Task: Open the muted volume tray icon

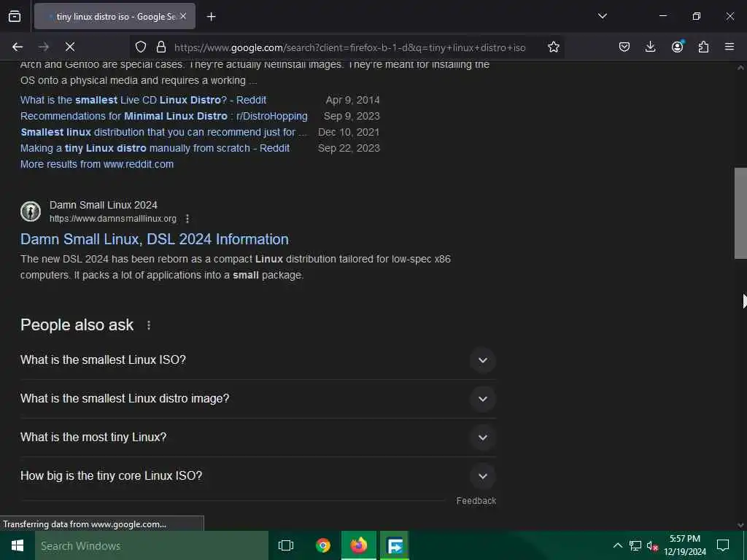Action: pyautogui.click(x=652, y=545)
